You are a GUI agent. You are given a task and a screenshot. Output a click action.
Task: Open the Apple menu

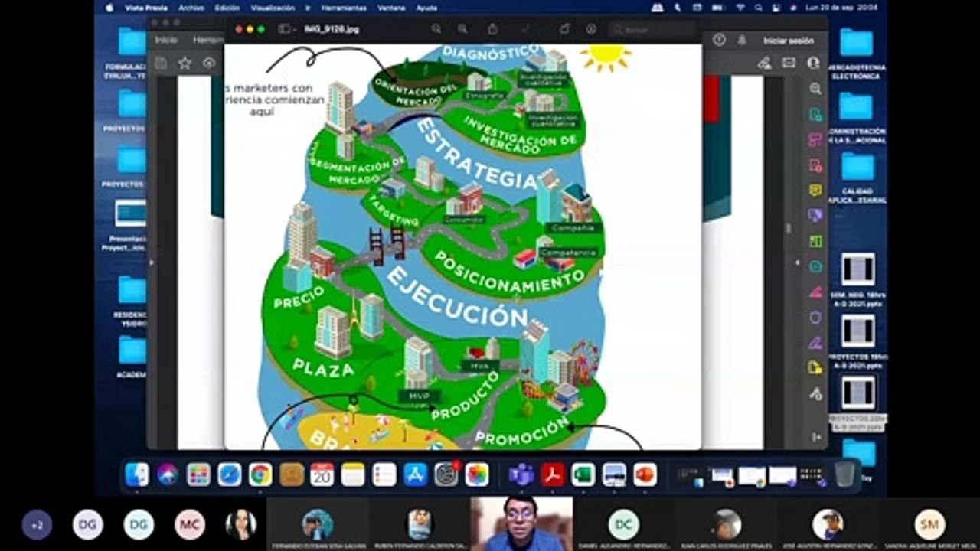pyautogui.click(x=109, y=8)
